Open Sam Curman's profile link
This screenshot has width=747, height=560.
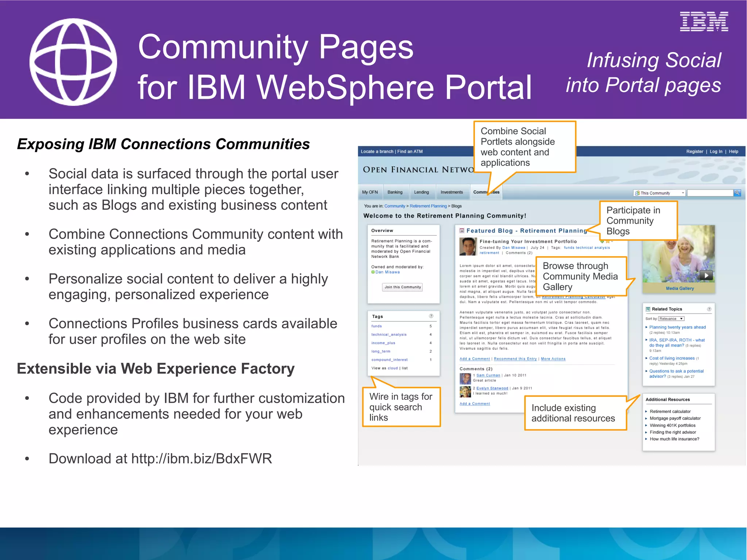pyautogui.click(x=488, y=375)
